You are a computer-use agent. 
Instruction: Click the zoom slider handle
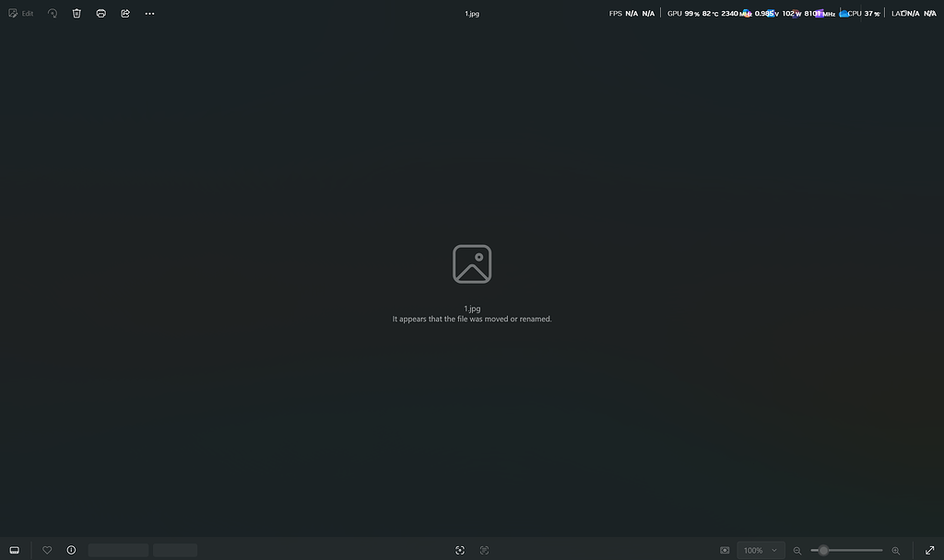(x=823, y=550)
